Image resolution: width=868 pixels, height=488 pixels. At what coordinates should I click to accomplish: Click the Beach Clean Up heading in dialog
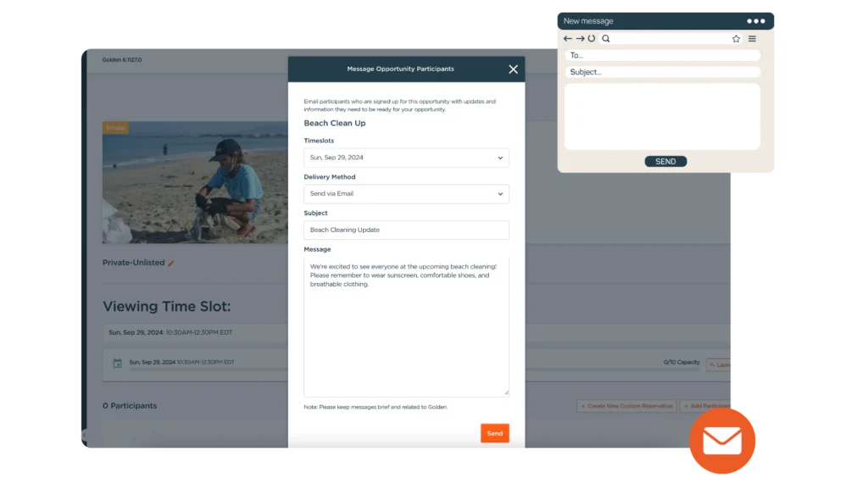[334, 124]
